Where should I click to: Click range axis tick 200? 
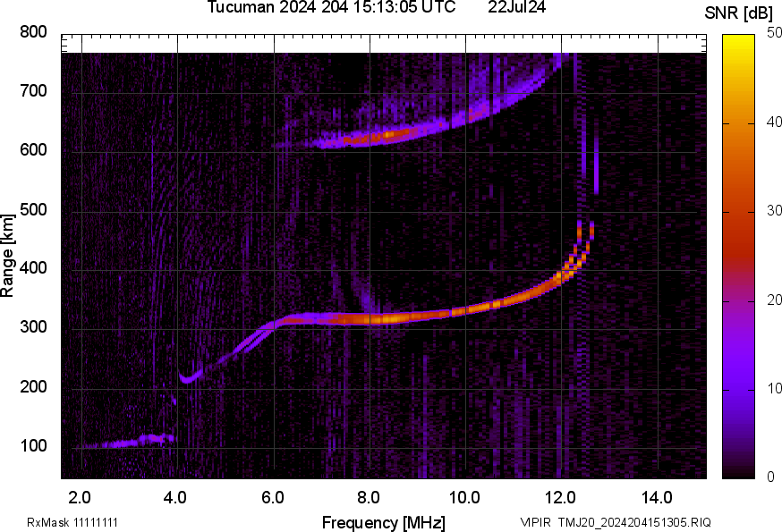[33, 386]
